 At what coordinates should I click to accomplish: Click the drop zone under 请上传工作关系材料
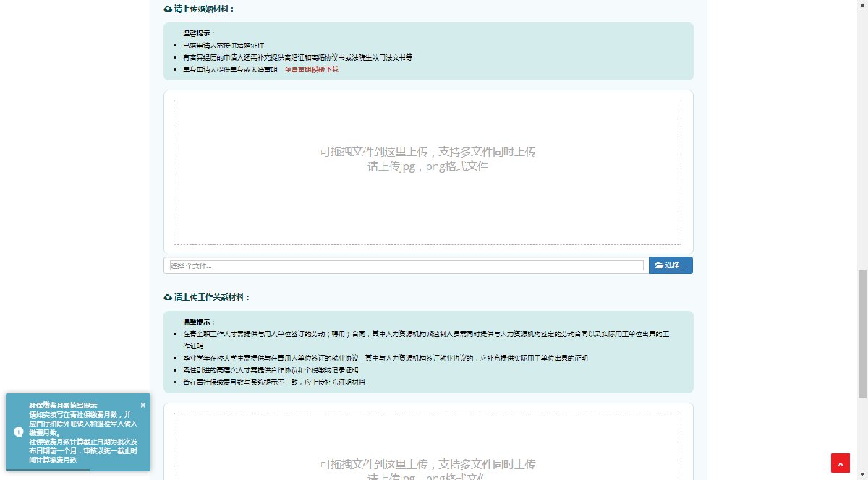tap(427, 446)
